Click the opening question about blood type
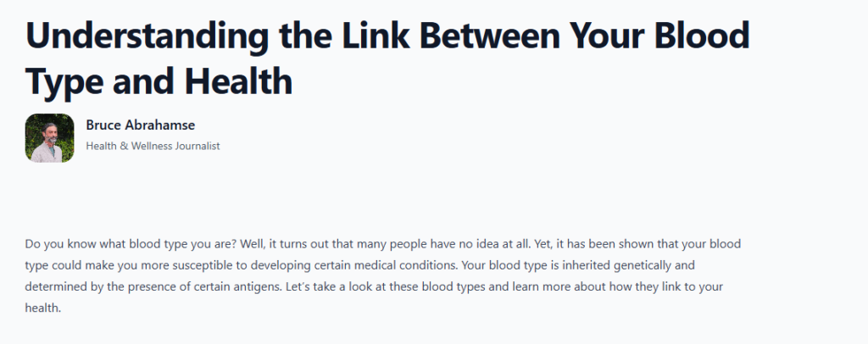 pyautogui.click(x=136, y=244)
